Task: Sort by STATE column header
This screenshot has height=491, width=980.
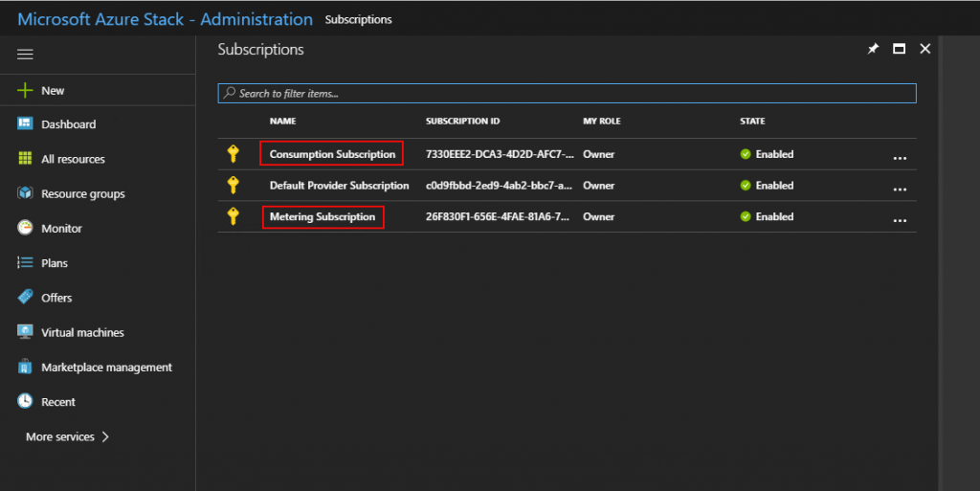Action: pos(752,122)
